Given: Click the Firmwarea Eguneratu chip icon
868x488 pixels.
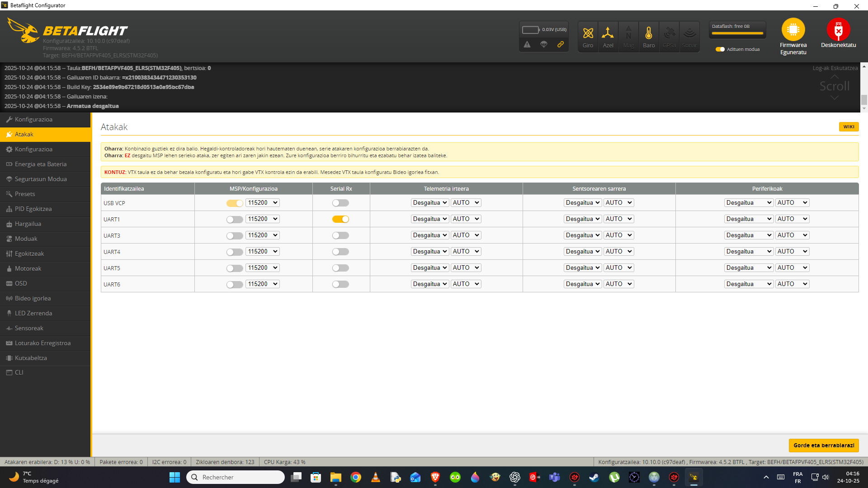Looking at the screenshot, I should coord(793,30).
